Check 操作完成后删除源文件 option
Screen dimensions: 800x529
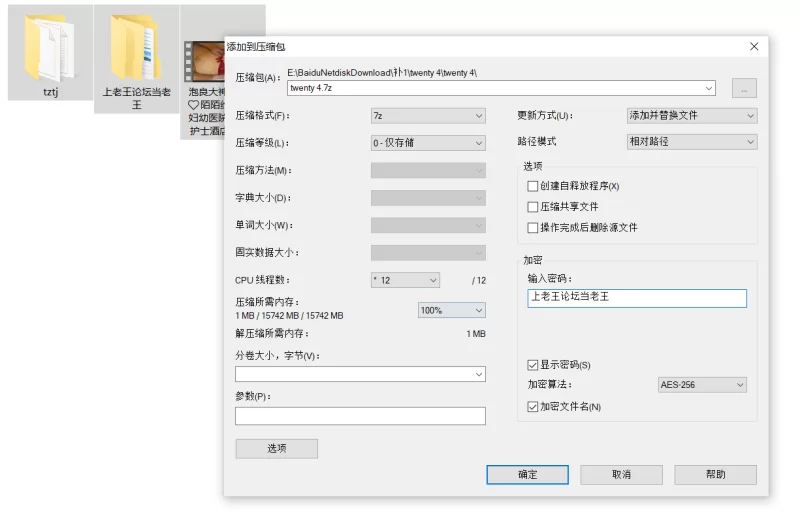coord(533,228)
